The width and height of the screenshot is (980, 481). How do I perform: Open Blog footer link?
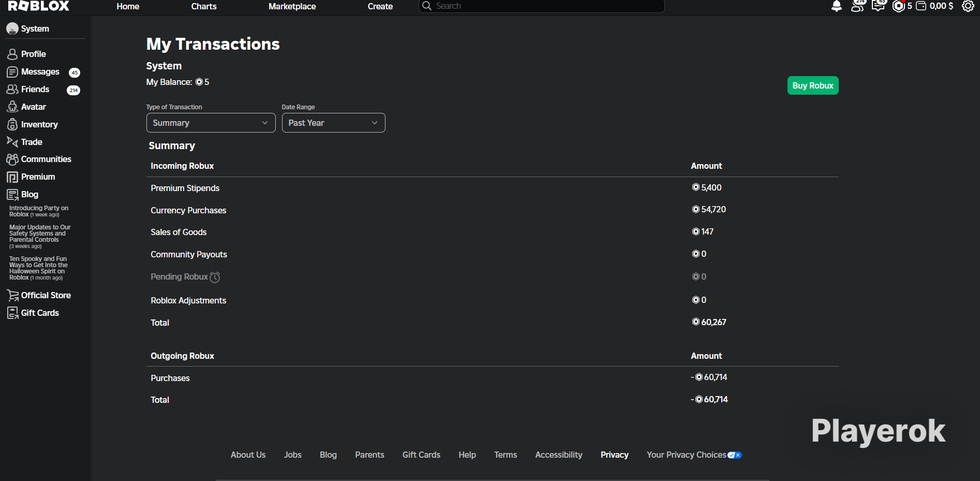(x=328, y=455)
